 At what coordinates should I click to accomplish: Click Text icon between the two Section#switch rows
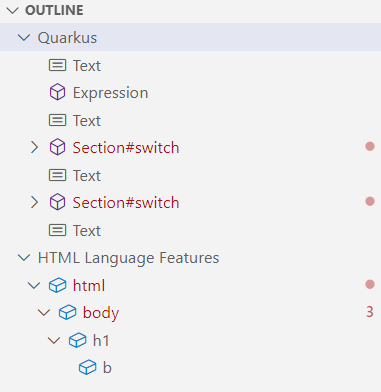point(57,175)
